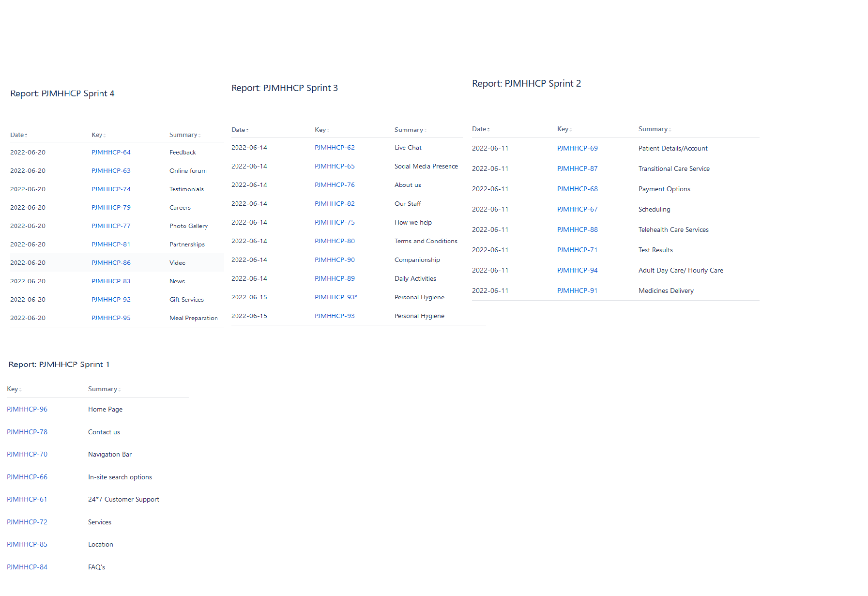This screenshot has height=596, width=868.
Task: Sort Sprint 1 report by Key column
Action: tap(14, 389)
